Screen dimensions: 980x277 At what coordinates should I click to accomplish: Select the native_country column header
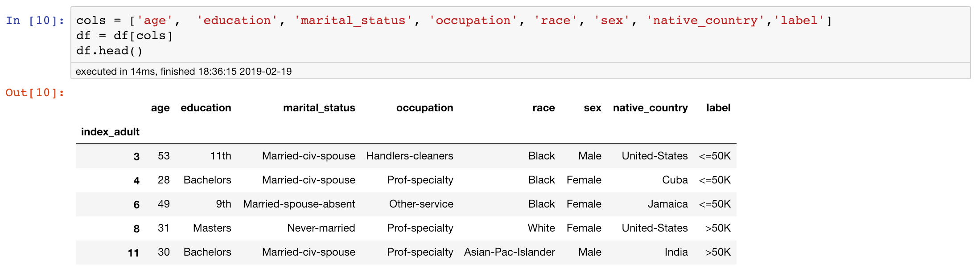pyautogui.click(x=651, y=108)
